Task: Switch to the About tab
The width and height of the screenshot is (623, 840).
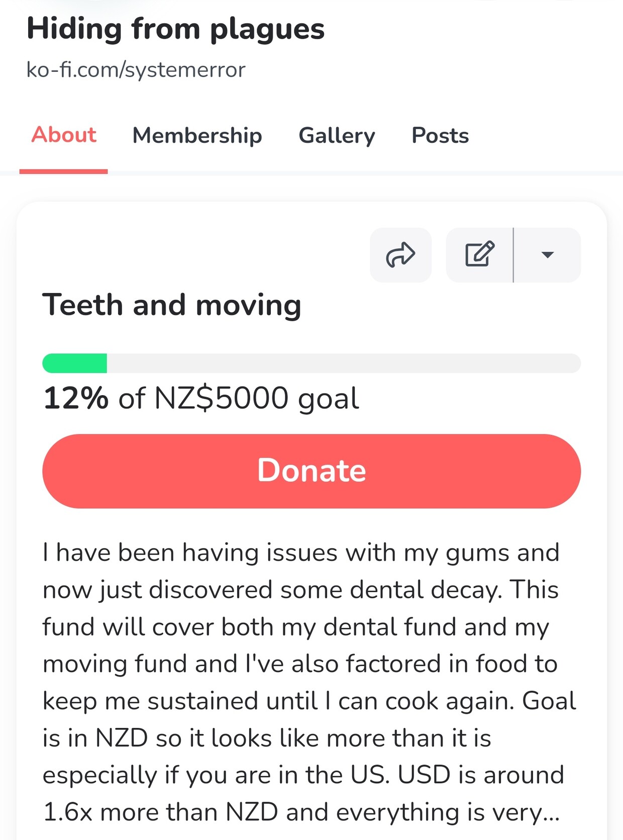Action: point(64,135)
